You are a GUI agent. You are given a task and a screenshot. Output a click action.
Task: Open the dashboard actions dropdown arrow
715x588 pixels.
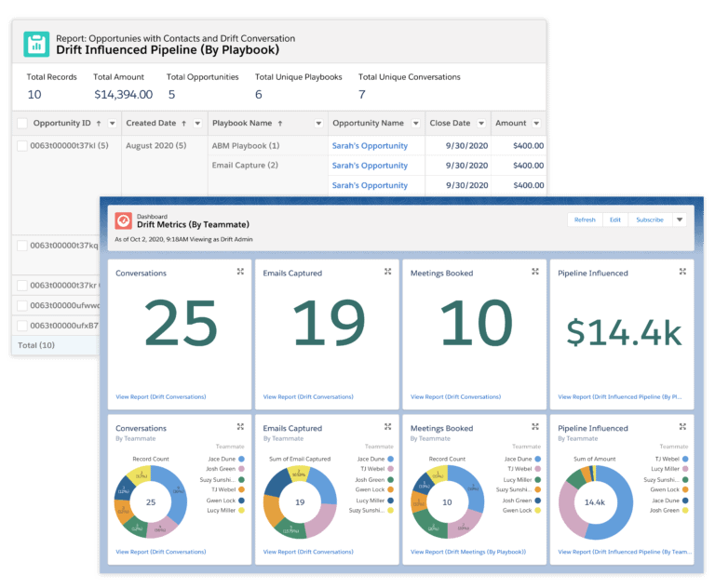click(x=680, y=220)
